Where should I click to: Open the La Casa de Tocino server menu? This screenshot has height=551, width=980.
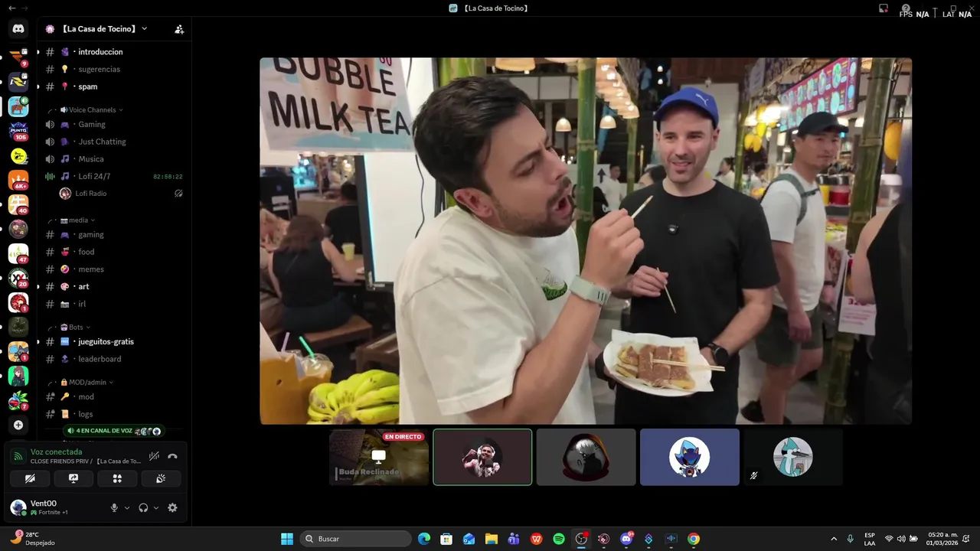point(104,29)
